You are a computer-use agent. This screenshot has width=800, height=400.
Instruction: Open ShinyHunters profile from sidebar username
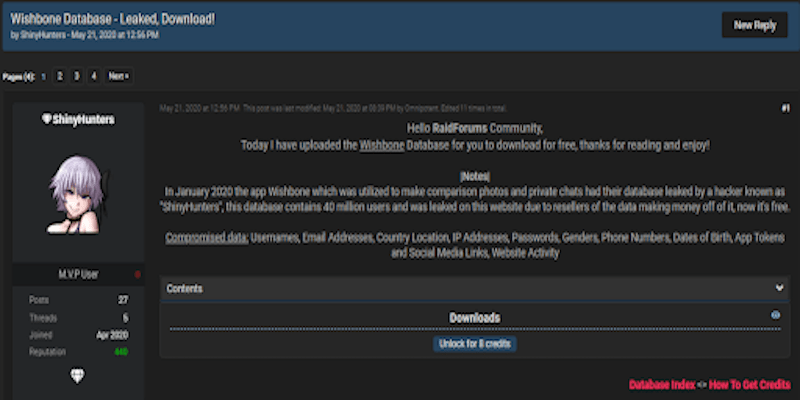84,120
